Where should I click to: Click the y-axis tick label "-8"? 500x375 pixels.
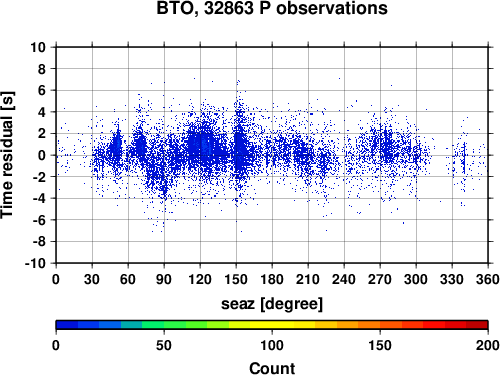click(x=39, y=242)
